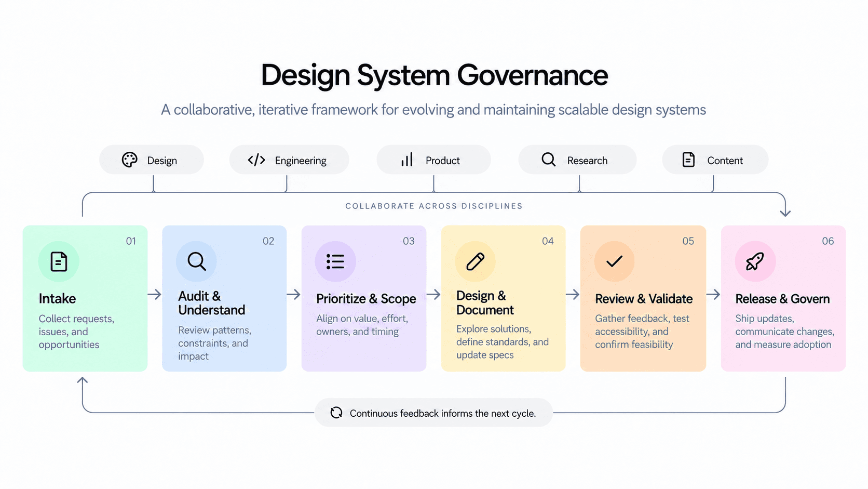Viewport: 868px width, 489px height.
Task: Click the Design & Document pencil icon
Action: 475,261
